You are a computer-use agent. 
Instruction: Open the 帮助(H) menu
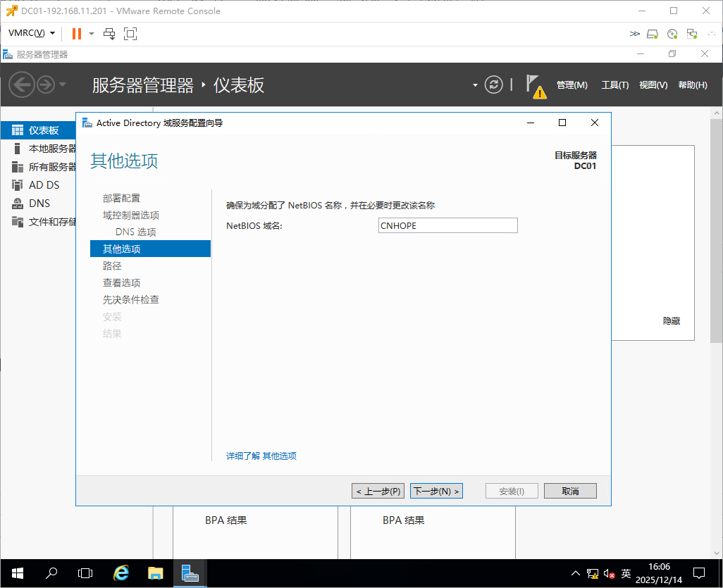point(693,85)
